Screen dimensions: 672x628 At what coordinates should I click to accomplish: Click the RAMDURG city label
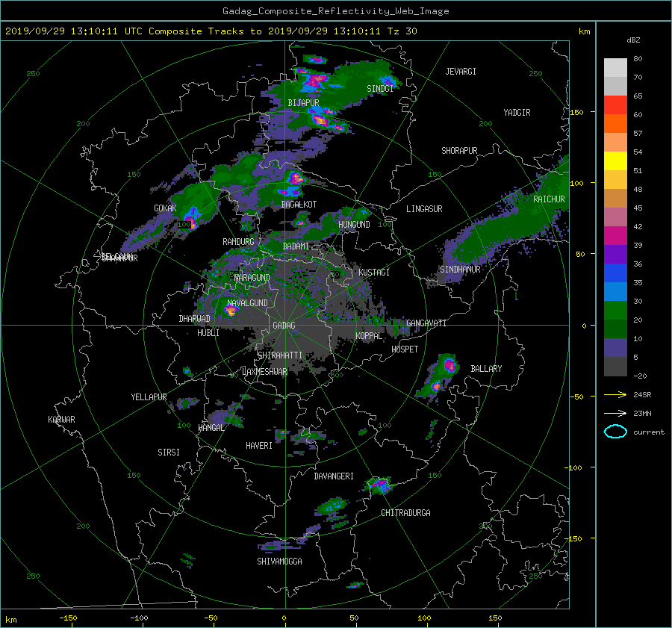click(x=238, y=242)
